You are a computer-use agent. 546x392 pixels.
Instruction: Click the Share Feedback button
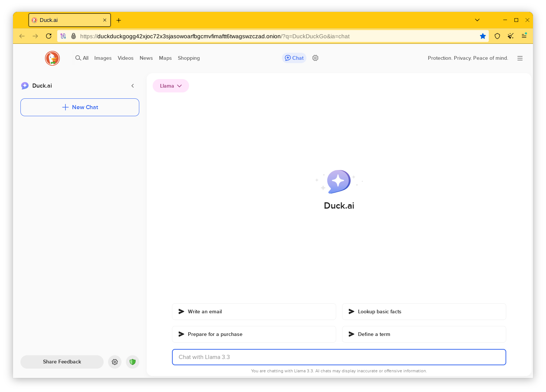click(62, 362)
